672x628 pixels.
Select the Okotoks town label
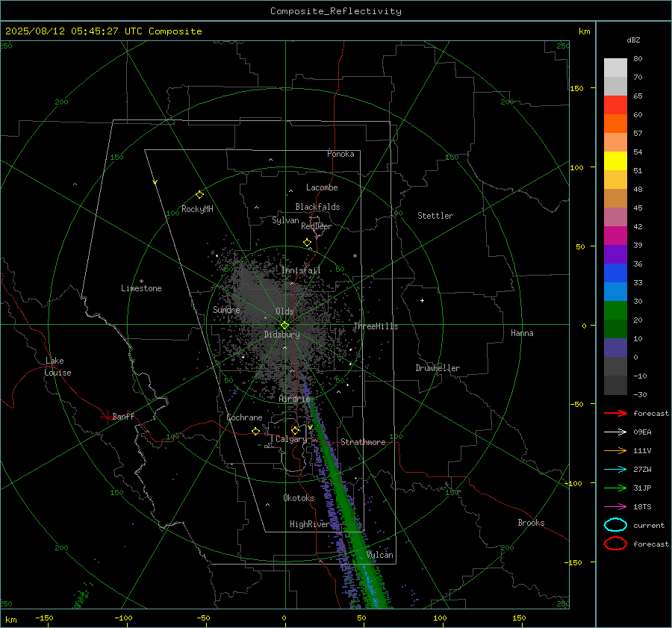tap(299, 498)
